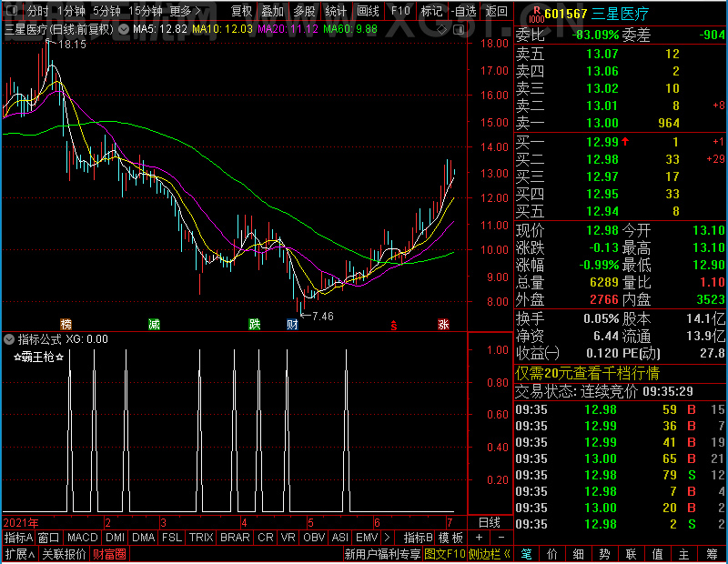The height and width of the screenshot is (564, 728).
Task: Open 模板 template button
Action: [x=450, y=538]
